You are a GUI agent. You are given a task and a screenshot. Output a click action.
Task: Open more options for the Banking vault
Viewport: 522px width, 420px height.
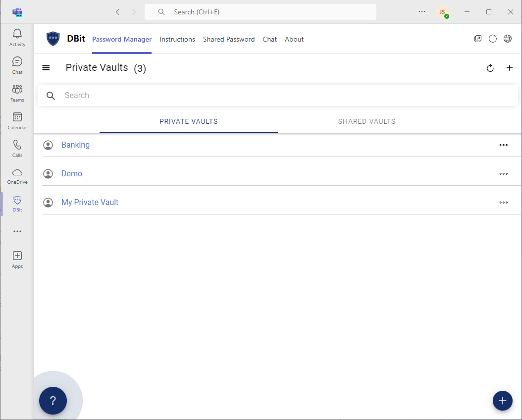(503, 145)
